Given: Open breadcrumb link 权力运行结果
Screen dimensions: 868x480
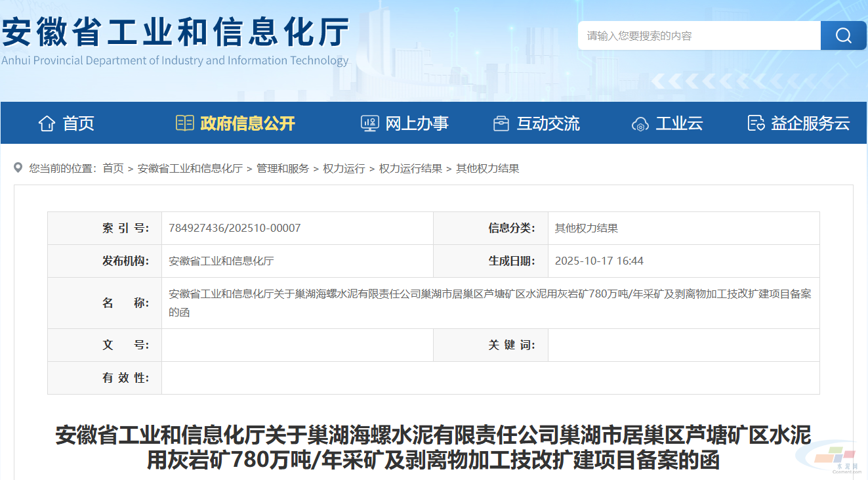Looking at the screenshot, I should pos(410,168).
